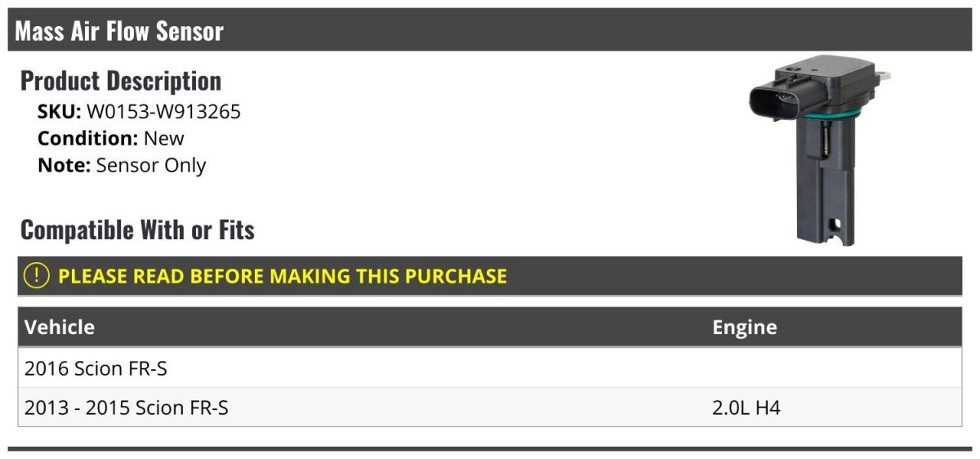The height and width of the screenshot is (459, 980).
Task: Click the '2.0L H4' engine cell
Action: 746,408
